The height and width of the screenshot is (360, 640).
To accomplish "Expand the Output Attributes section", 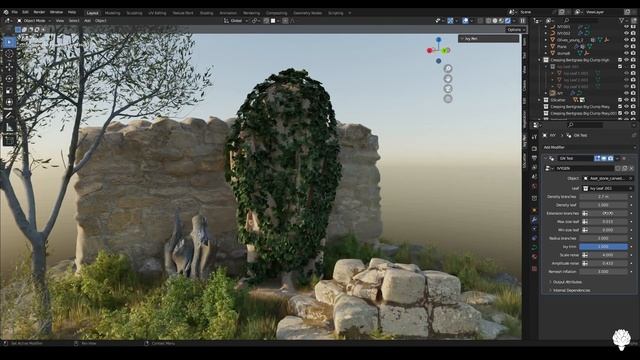I will coord(567,282).
